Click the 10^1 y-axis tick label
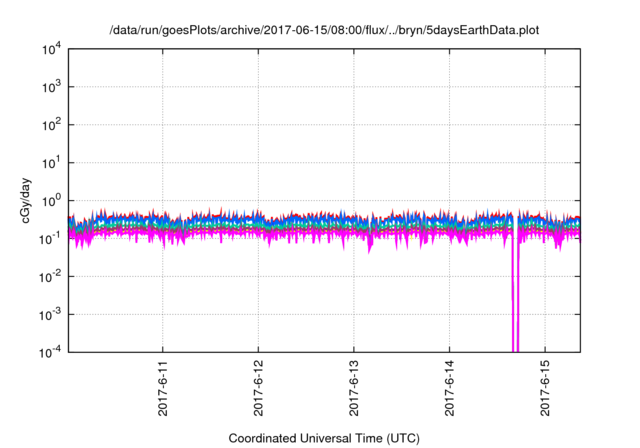This screenshot has width=640, height=448. point(51,163)
